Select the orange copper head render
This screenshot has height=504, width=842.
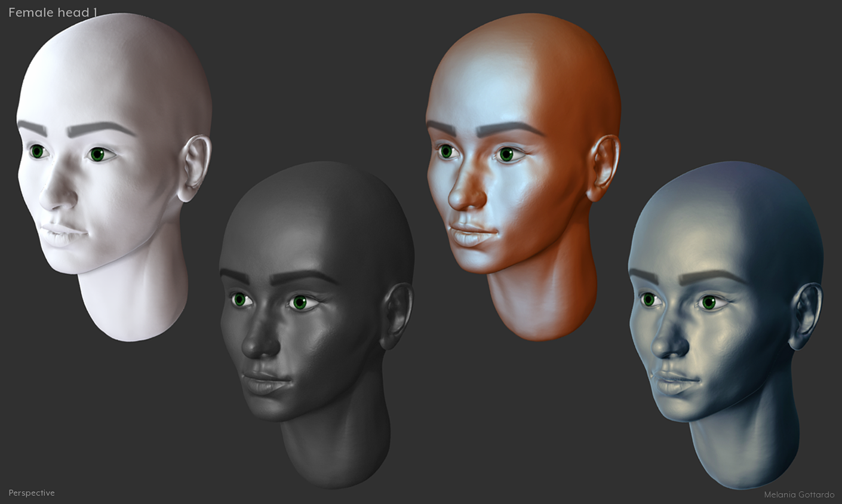524,176
